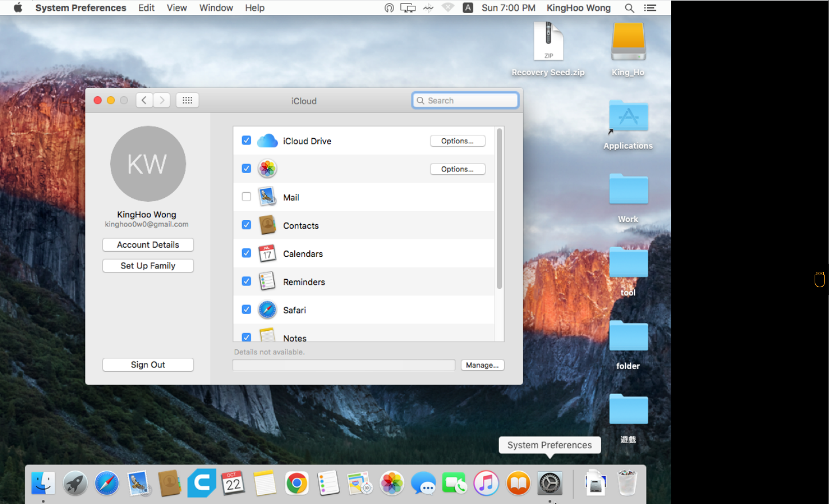Open the View menu
Image resolution: width=829 pixels, height=504 pixels.
[177, 8]
